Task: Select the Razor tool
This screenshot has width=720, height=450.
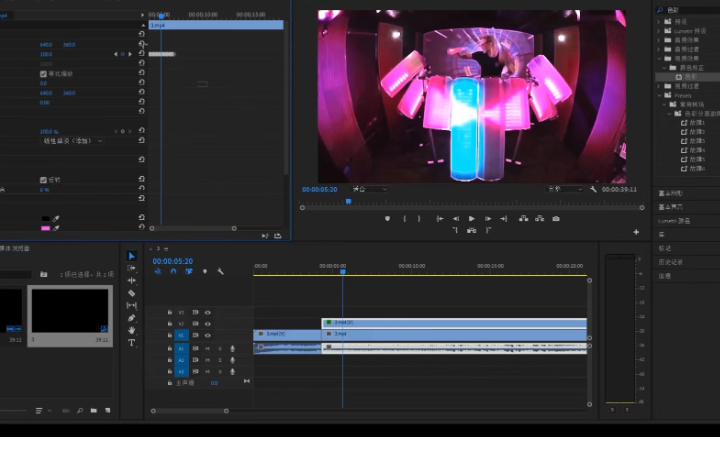Action: pyautogui.click(x=131, y=293)
